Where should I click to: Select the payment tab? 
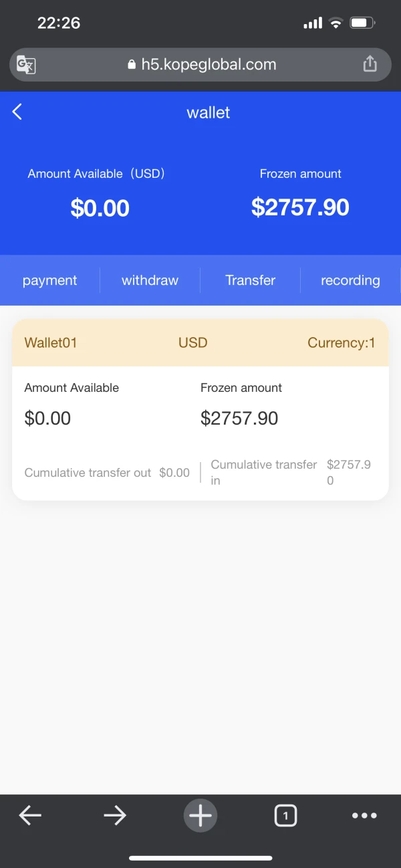click(50, 280)
